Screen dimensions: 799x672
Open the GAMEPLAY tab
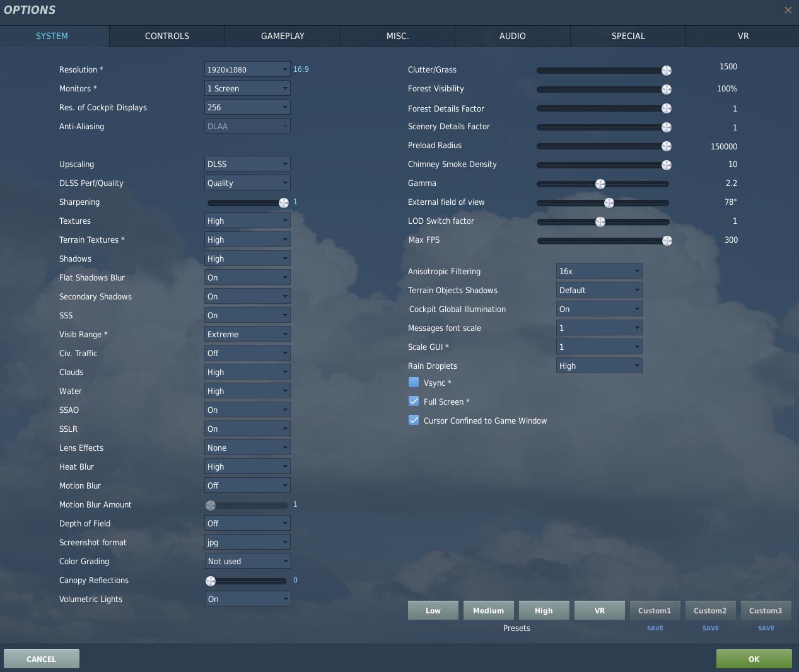tap(283, 36)
